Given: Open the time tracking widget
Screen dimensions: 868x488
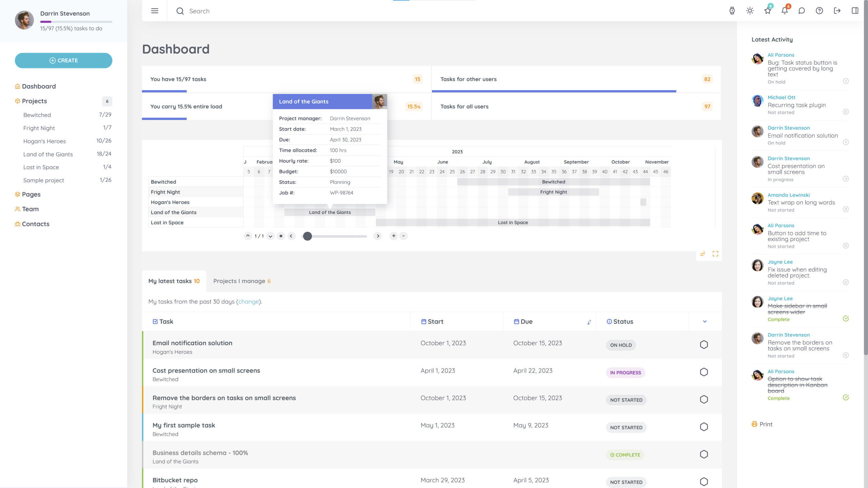Looking at the screenshot, I should tap(732, 11).
